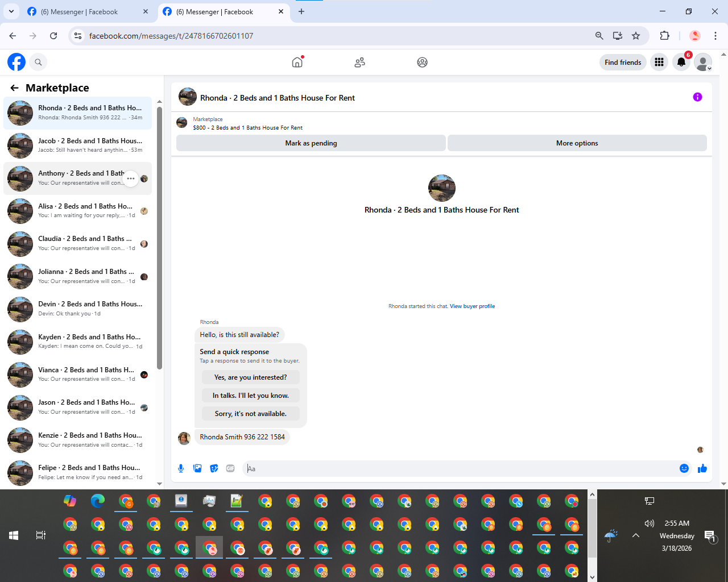728x582 pixels.
Task: Click the browser address bar URL
Action: point(171,36)
